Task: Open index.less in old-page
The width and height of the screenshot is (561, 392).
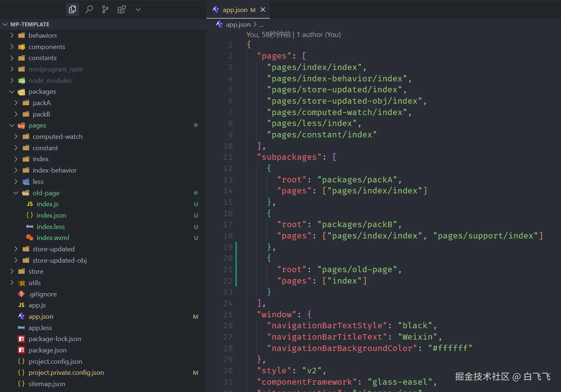Action: [x=51, y=227]
